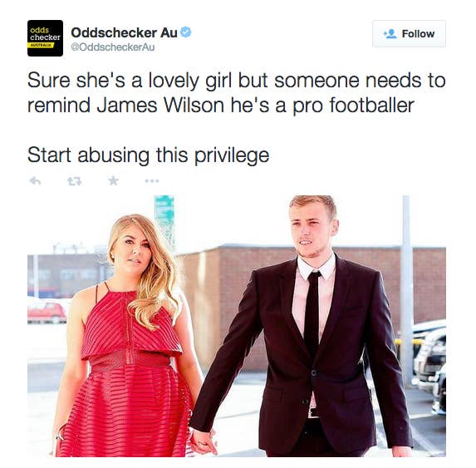Open the Oddschecker Au display name link

[124, 32]
